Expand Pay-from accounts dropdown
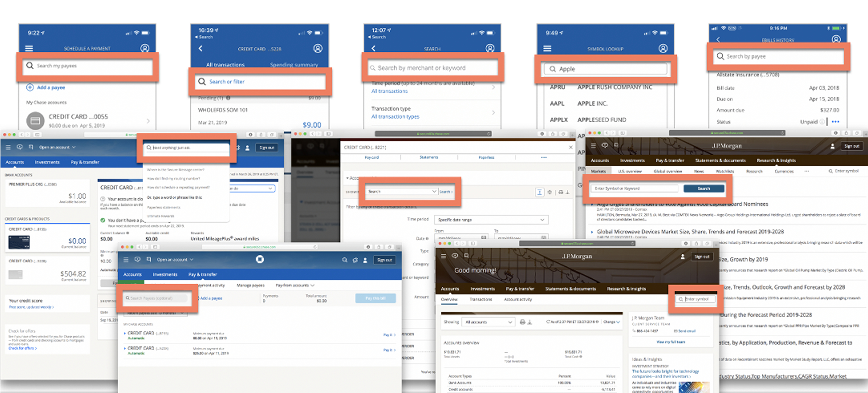Screen dimensions: 868x393 [295, 285]
